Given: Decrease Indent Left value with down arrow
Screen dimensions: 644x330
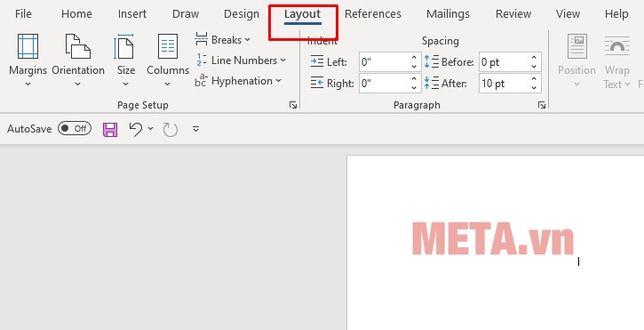Looking at the screenshot, I should [x=414, y=67].
